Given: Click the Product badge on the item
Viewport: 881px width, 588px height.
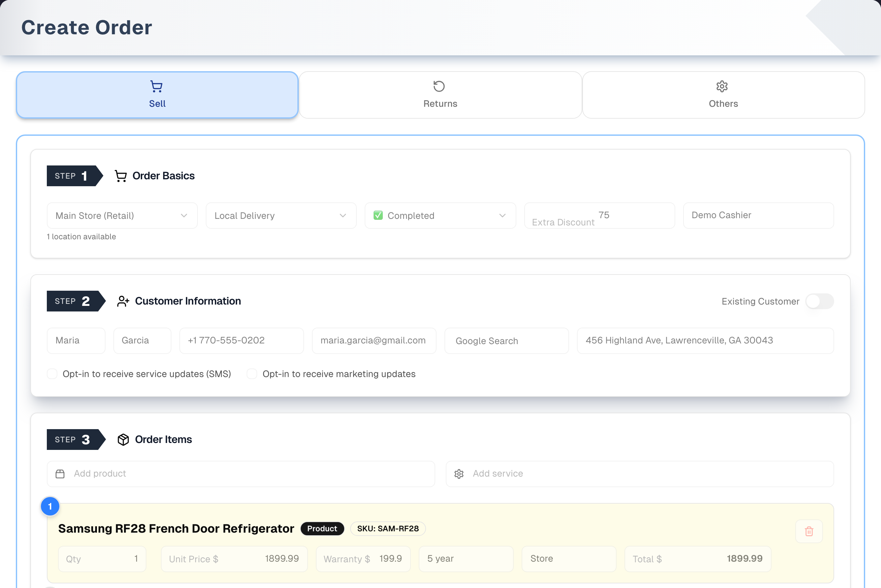Looking at the screenshot, I should 322,529.
